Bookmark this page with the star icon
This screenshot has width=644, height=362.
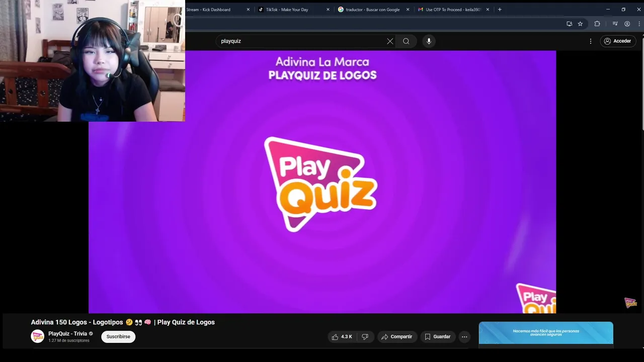tap(580, 24)
